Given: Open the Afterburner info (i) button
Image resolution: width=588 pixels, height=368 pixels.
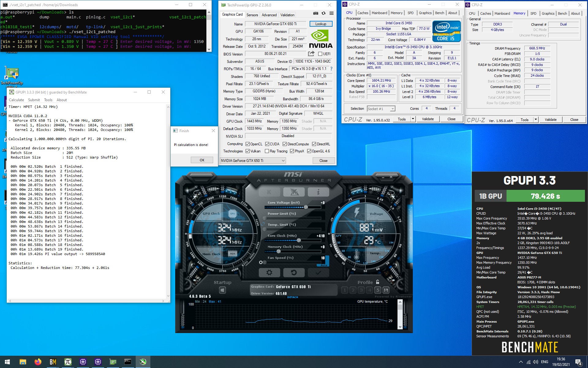Looking at the screenshot, I should 318,192.
